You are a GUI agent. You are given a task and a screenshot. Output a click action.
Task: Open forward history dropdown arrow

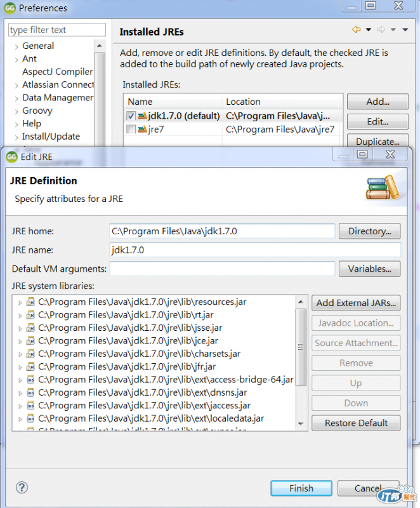tap(393, 30)
